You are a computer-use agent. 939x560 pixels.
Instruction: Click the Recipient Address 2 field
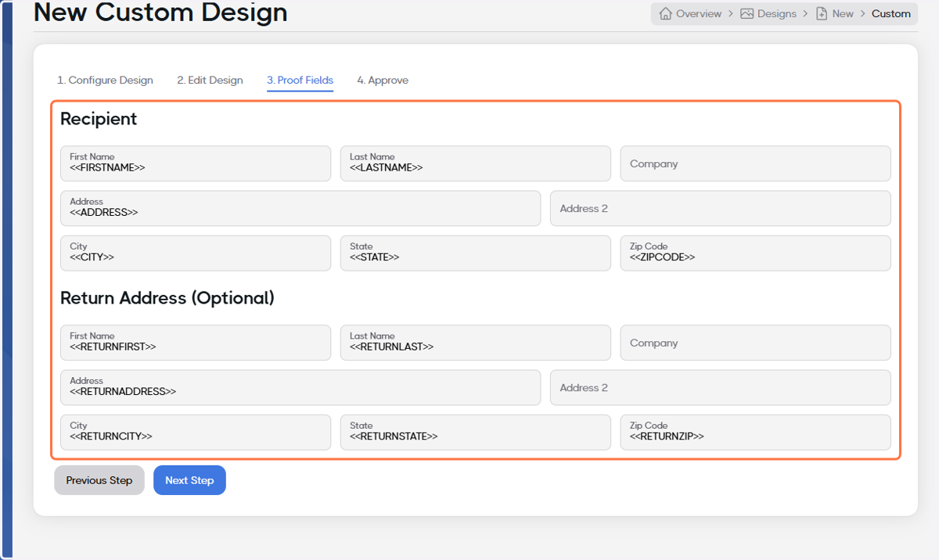coord(721,208)
